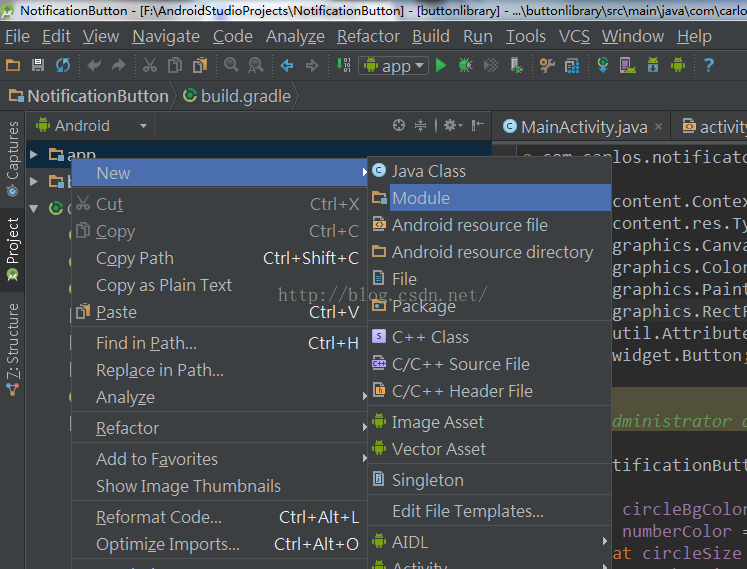
Task: Open the app run configuration dropdown
Action: coord(393,65)
